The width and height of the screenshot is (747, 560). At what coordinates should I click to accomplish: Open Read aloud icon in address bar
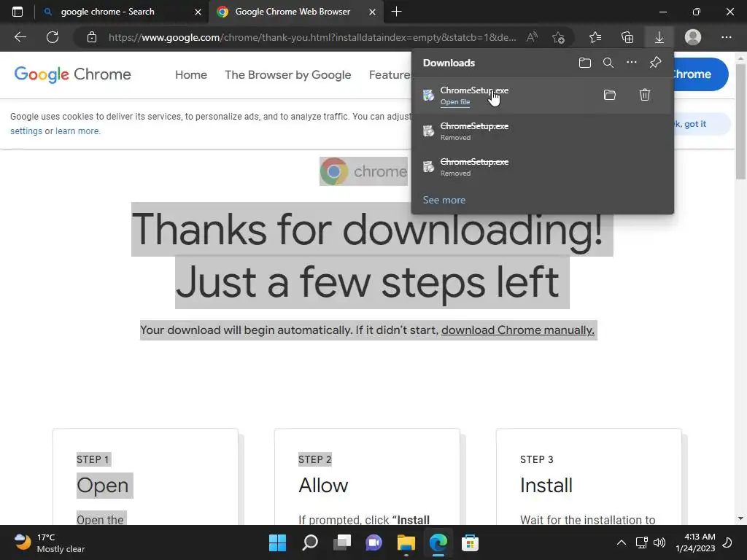pyautogui.click(x=532, y=37)
